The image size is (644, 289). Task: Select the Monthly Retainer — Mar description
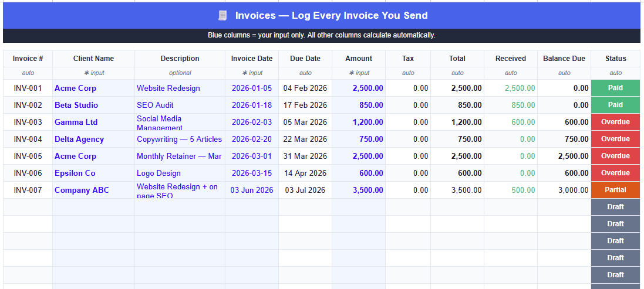click(x=180, y=156)
